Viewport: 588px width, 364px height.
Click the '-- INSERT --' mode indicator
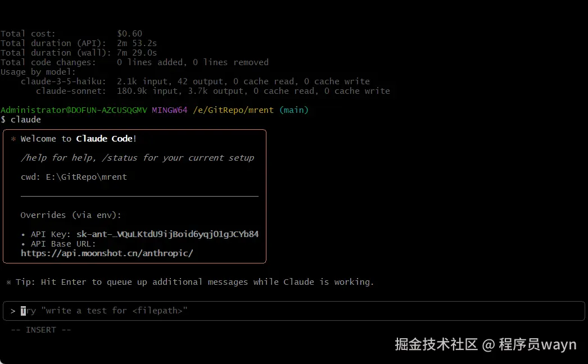pos(41,330)
